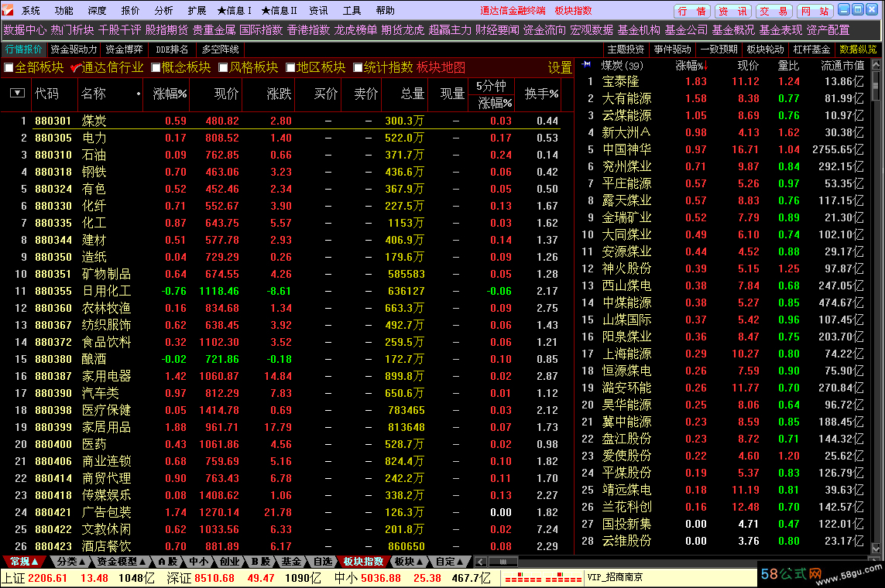Open the 工具 menu
Viewport: 885px width, 588px height.
point(352,10)
